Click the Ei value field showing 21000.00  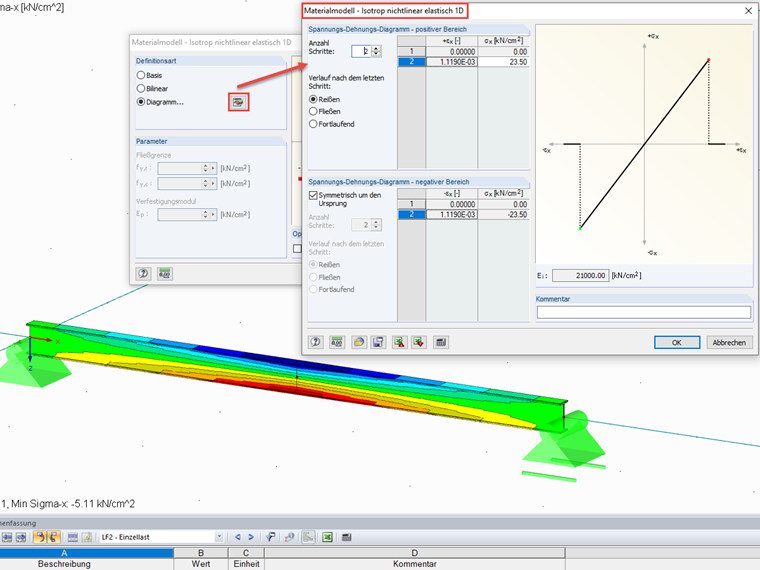(580, 275)
